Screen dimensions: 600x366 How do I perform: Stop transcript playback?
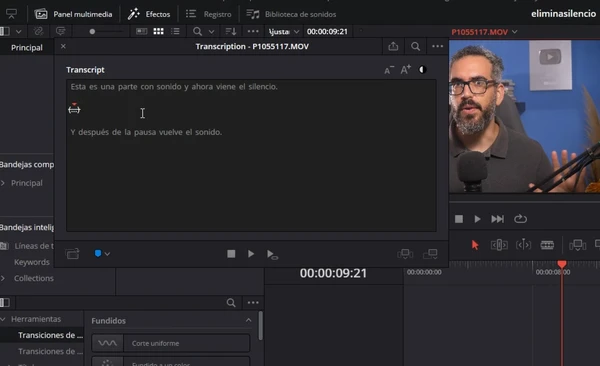(231, 254)
